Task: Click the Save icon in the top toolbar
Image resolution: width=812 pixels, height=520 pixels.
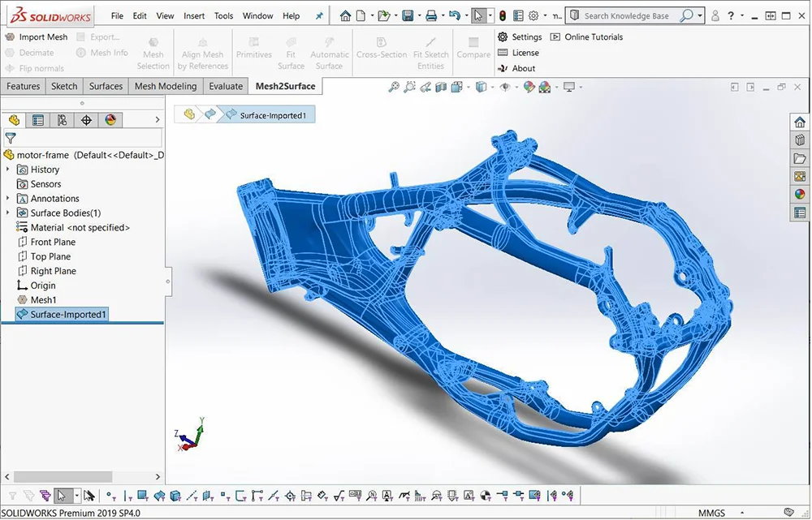Action: [x=408, y=15]
